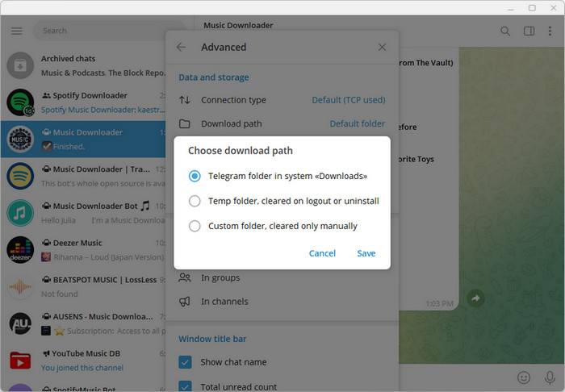565x392 pixels.
Task: Open AUSENS - Music Downloa... chat avatar
Action: point(20,323)
